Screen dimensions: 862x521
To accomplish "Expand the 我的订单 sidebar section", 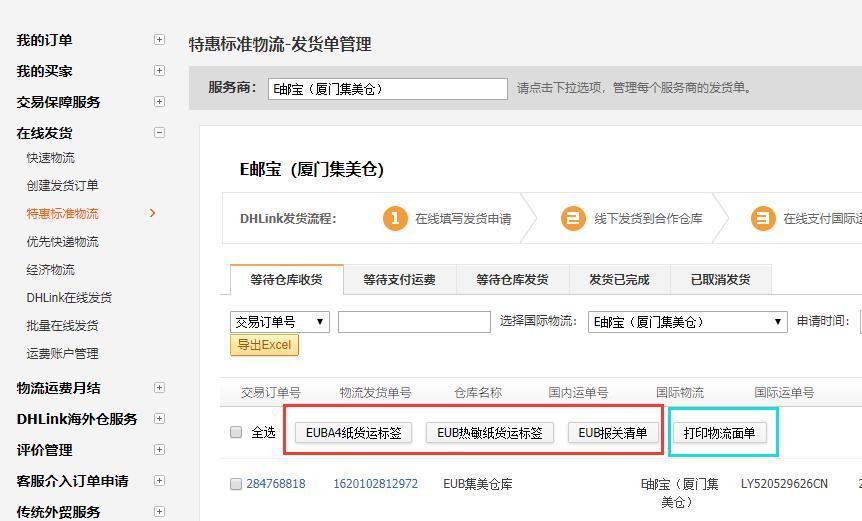I will (159, 40).
